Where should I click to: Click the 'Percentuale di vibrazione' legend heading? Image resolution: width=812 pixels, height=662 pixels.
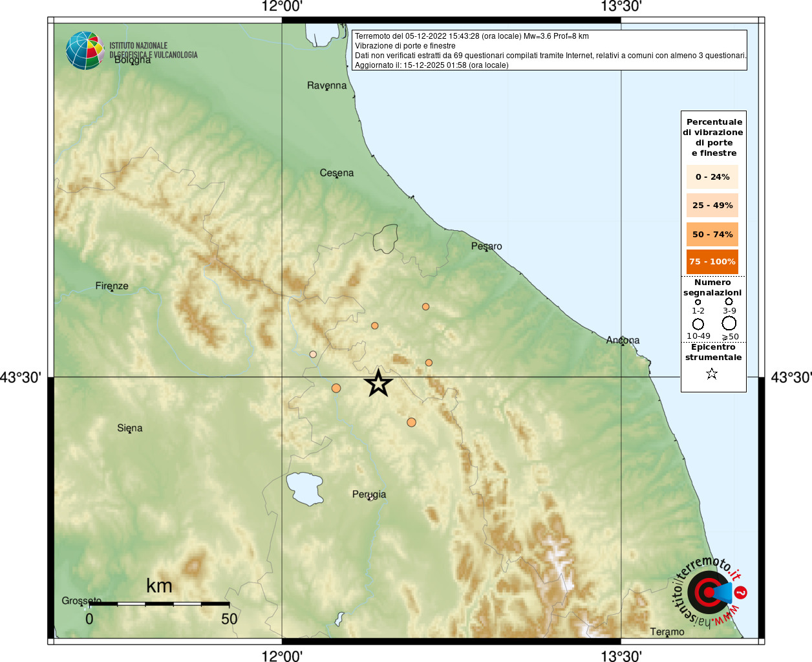714,137
